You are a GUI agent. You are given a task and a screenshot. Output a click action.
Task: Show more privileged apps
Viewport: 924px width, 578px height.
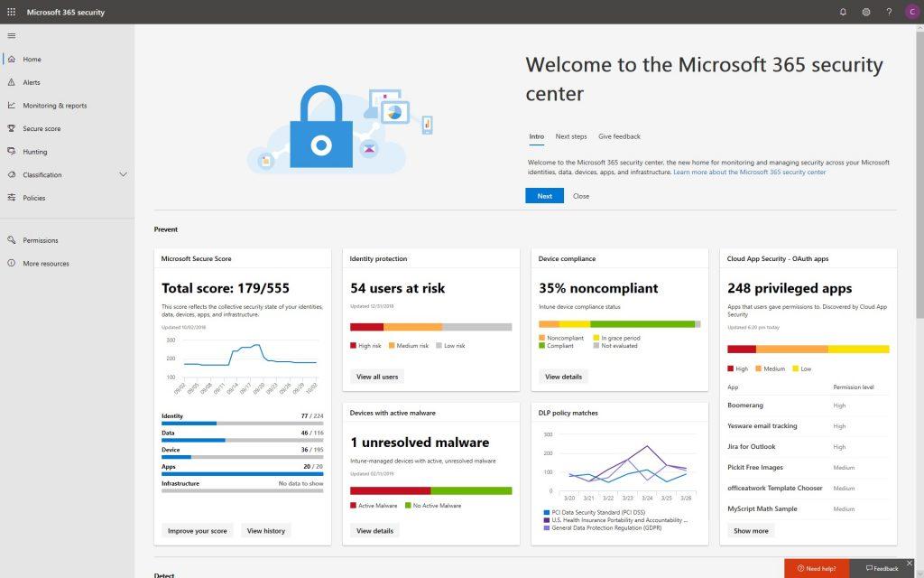pos(750,530)
